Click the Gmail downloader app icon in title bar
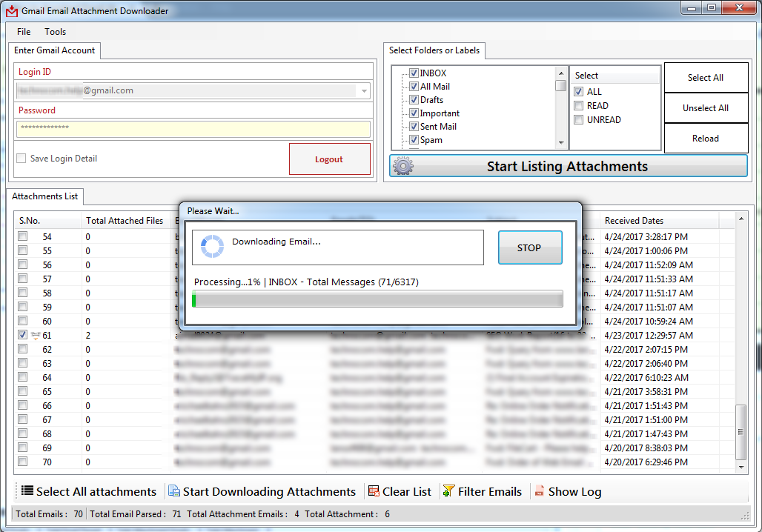Image resolution: width=762 pixels, height=532 pixels. (x=12, y=10)
